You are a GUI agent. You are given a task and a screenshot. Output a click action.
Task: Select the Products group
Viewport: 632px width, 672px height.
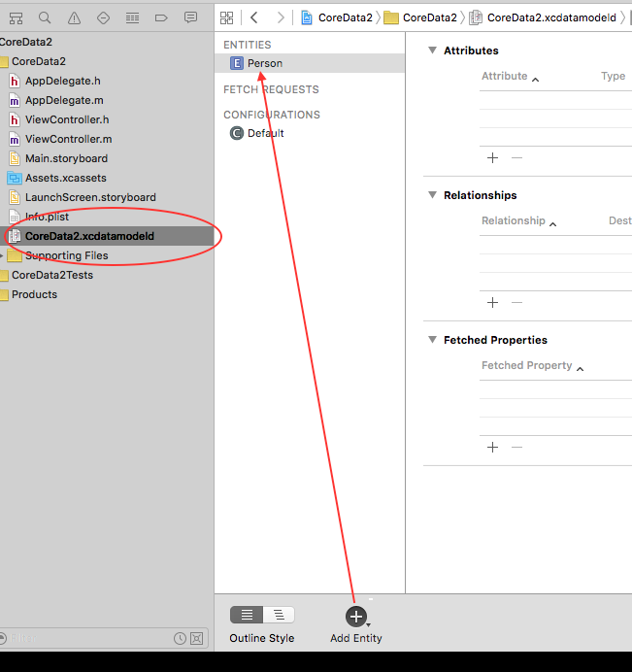click(x=34, y=294)
